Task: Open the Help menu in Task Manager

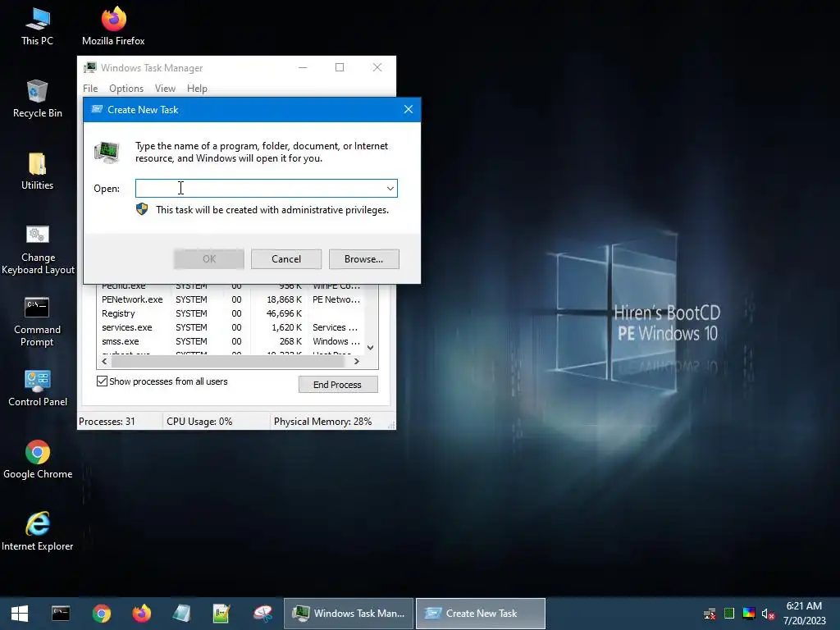Action: (x=197, y=89)
